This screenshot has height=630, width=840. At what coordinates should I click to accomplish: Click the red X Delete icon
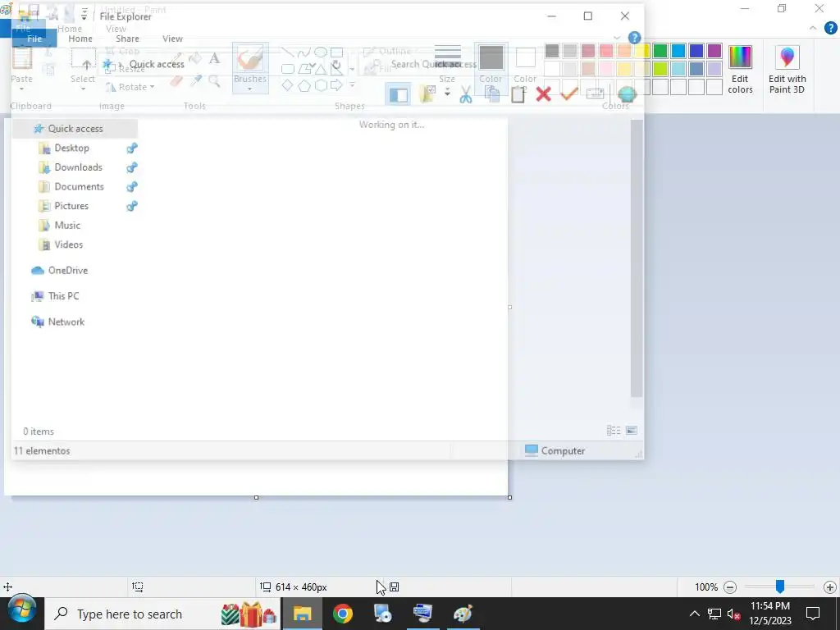pos(543,95)
